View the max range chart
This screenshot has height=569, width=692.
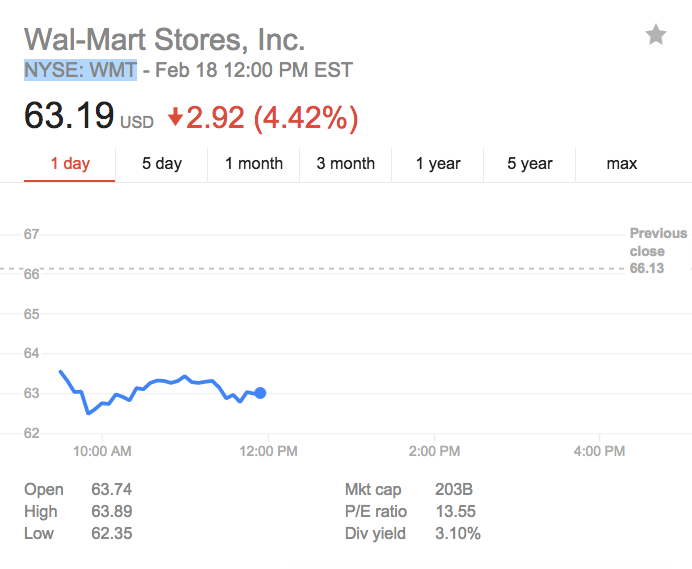(622, 164)
